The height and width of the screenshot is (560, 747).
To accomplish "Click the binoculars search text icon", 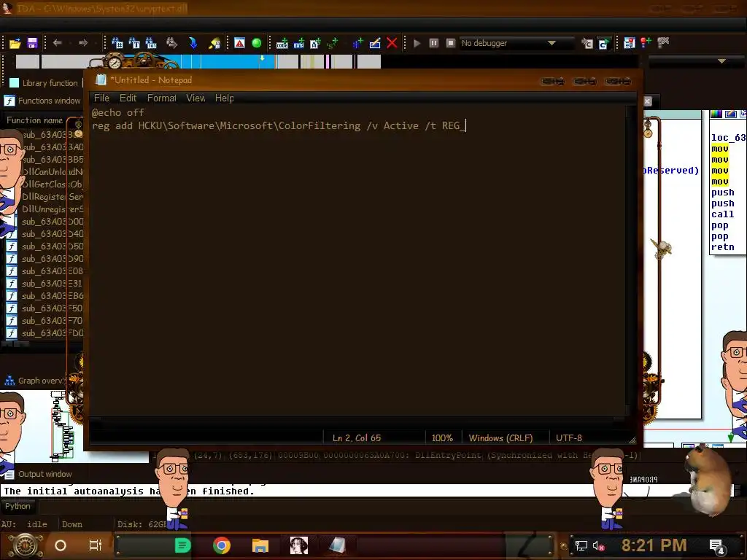I will point(134,43).
